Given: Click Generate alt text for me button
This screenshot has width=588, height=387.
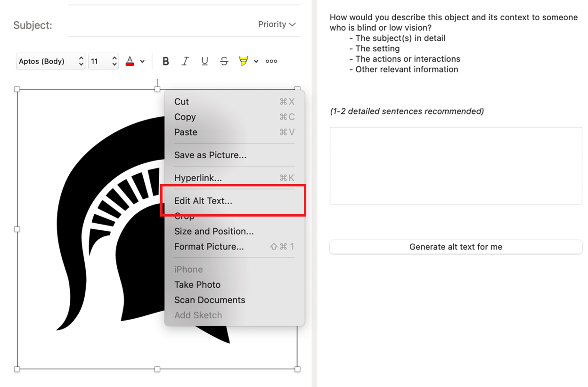Looking at the screenshot, I should click(x=456, y=247).
